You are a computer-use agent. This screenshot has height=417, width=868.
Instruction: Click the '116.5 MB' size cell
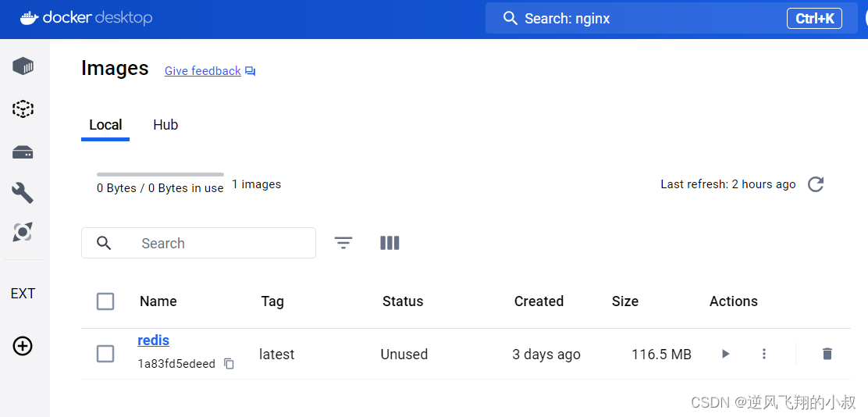coord(661,354)
